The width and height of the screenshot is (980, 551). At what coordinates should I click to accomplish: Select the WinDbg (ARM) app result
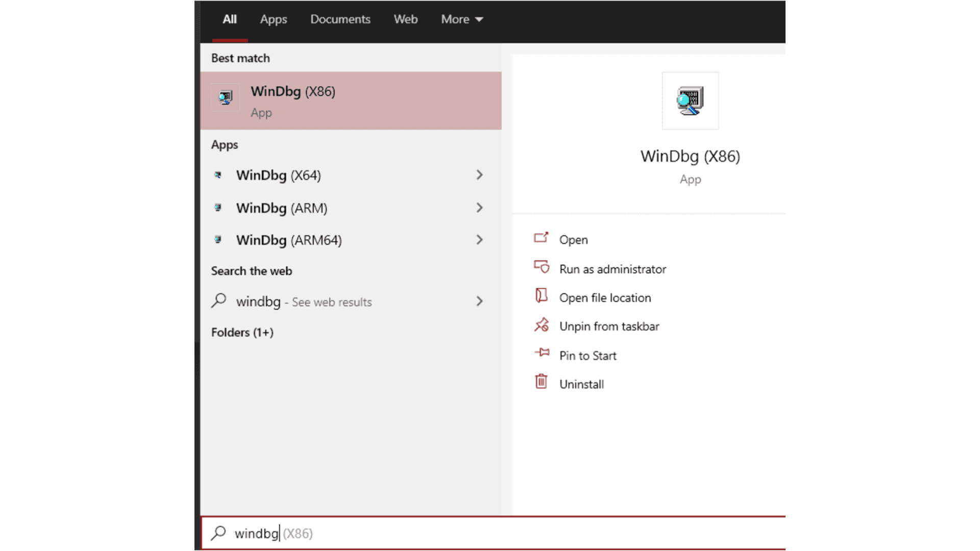(x=351, y=208)
